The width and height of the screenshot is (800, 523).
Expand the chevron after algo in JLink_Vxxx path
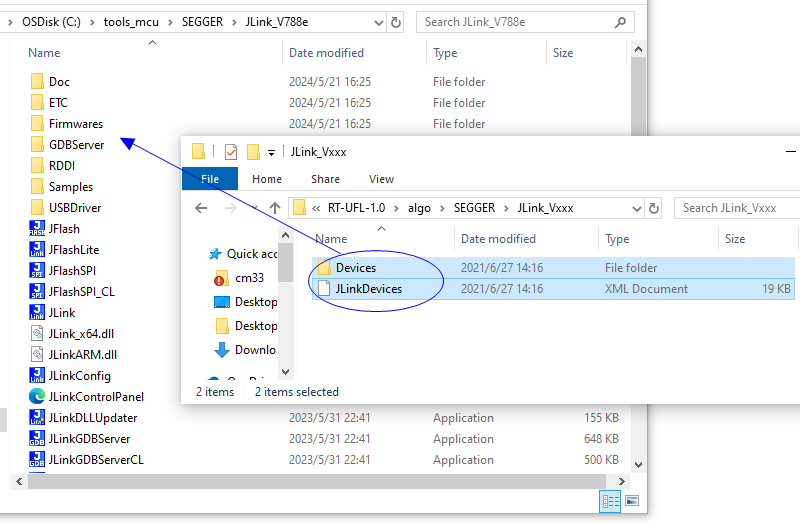point(442,208)
